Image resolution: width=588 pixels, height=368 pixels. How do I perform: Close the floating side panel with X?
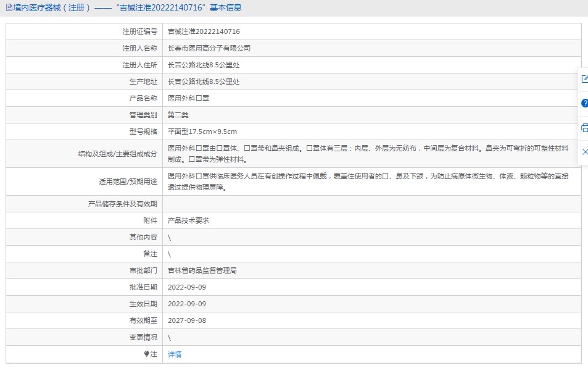coord(585,152)
